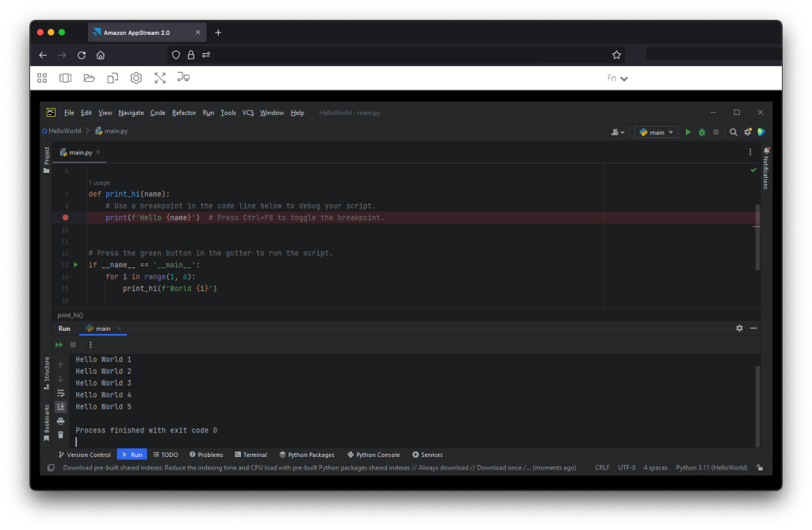The width and height of the screenshot is (812, 530).
Task: Toggle scroll-to-end in console output
Action: pyautogui.click(x=60, y=406)
